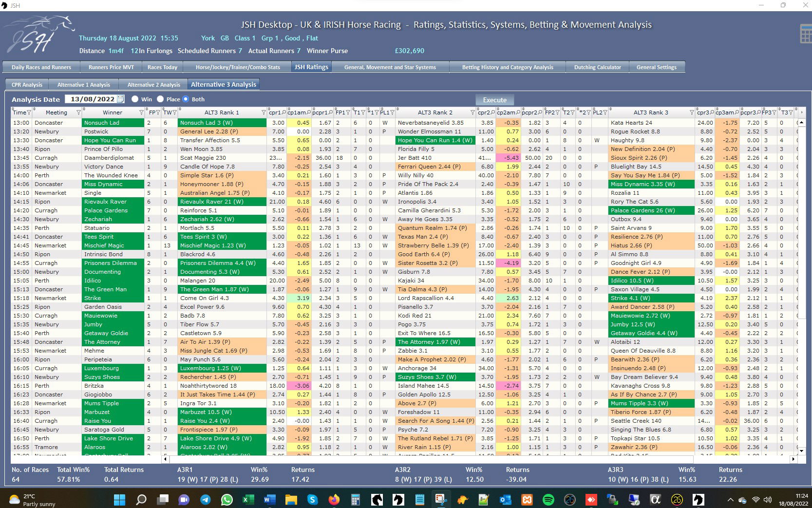Click the pcpr1 column search magnifier
Screen dimensions: 812x508
pos(331,113)
